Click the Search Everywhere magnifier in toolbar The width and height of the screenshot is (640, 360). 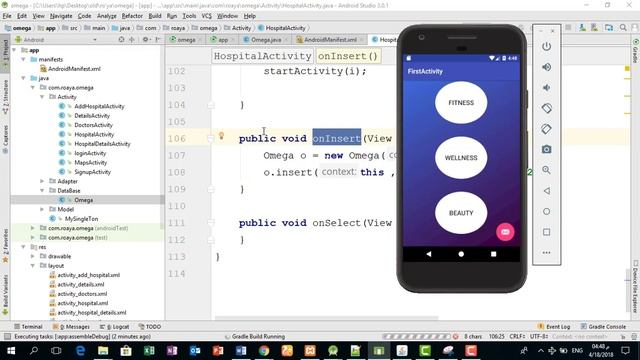click(623, 28)
